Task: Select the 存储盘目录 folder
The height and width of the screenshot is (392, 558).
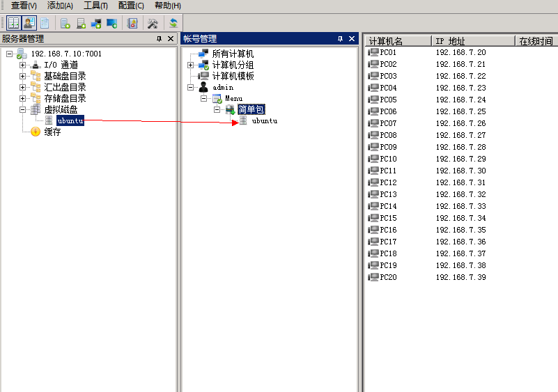Action: click(65, 98)
